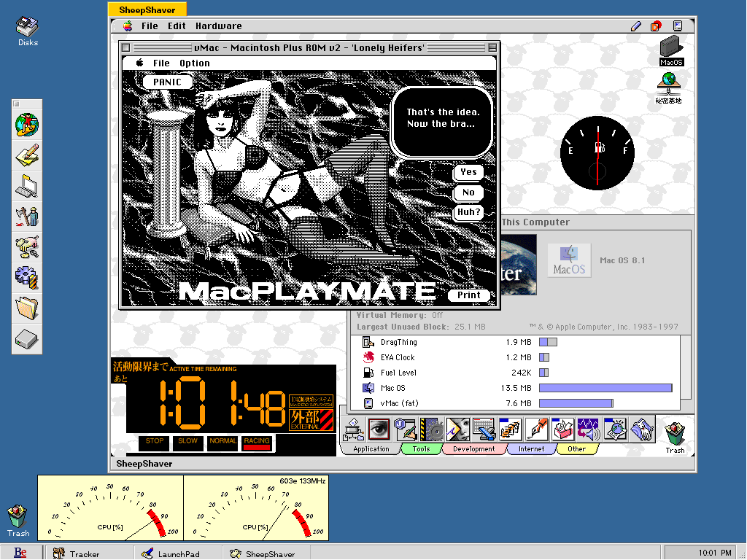Click the gray disk drive icon in the launcher strip

click(27, 339)
